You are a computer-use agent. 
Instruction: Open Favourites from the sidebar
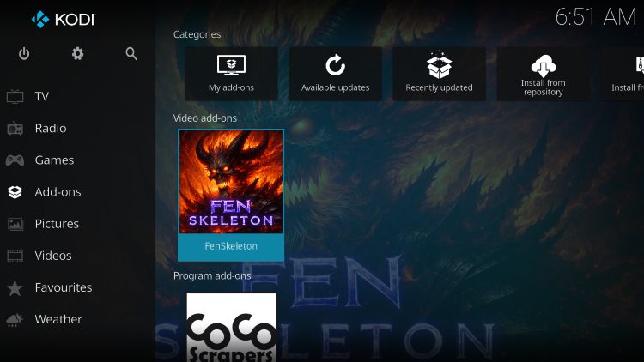[x=64, y=287]
